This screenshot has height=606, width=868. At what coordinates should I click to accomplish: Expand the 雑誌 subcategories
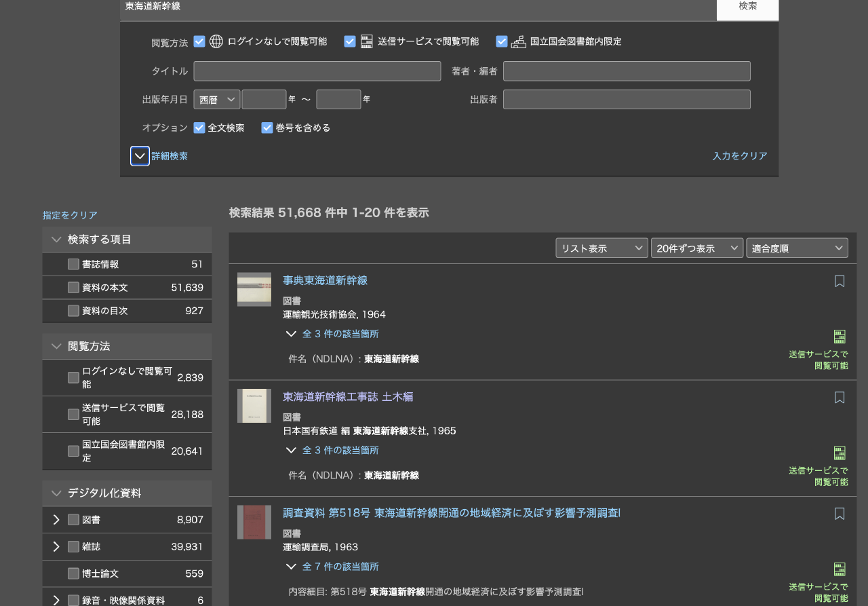click(56, 546)
